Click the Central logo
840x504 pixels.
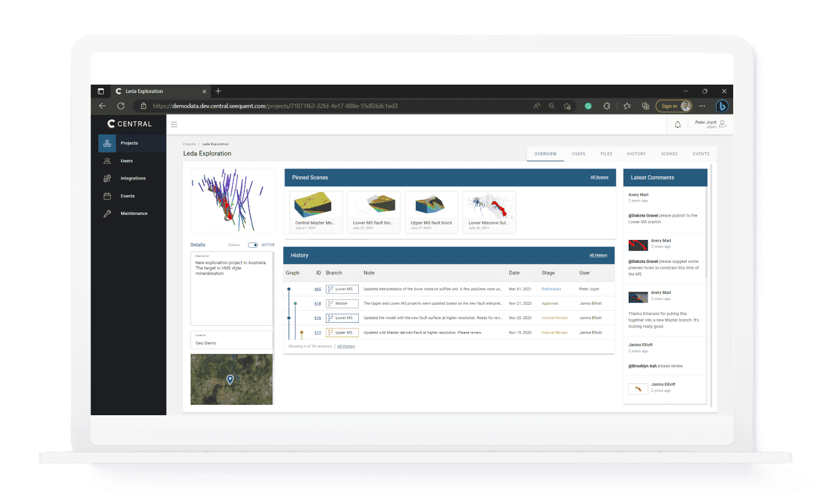[x=128, y=124]
